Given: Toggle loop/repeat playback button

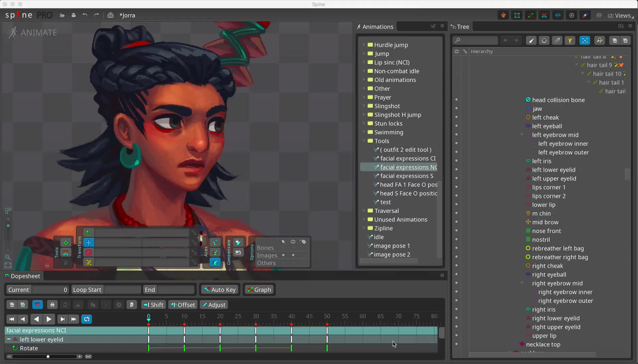Looking at the screenshot, I should point(87,319).
